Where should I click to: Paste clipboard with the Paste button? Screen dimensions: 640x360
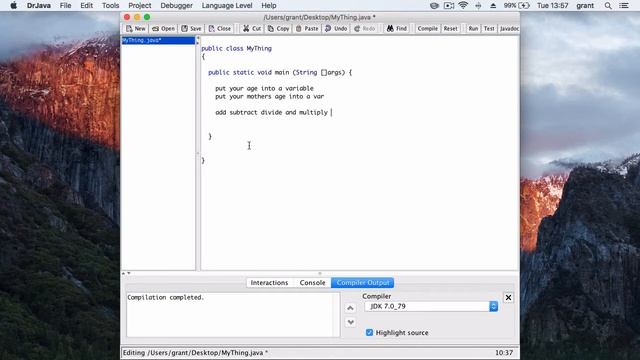pos(307,29)
